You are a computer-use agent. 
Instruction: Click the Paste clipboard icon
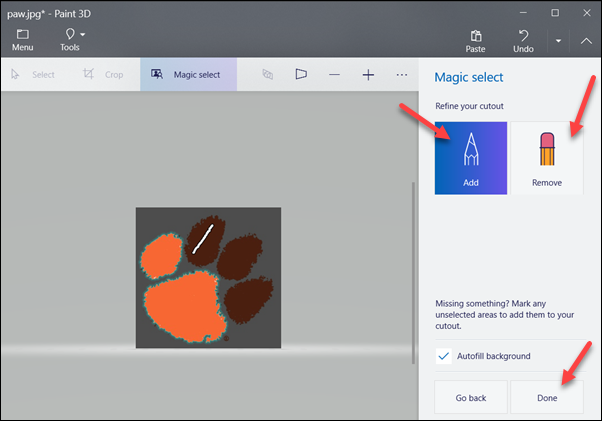[476, 36]
